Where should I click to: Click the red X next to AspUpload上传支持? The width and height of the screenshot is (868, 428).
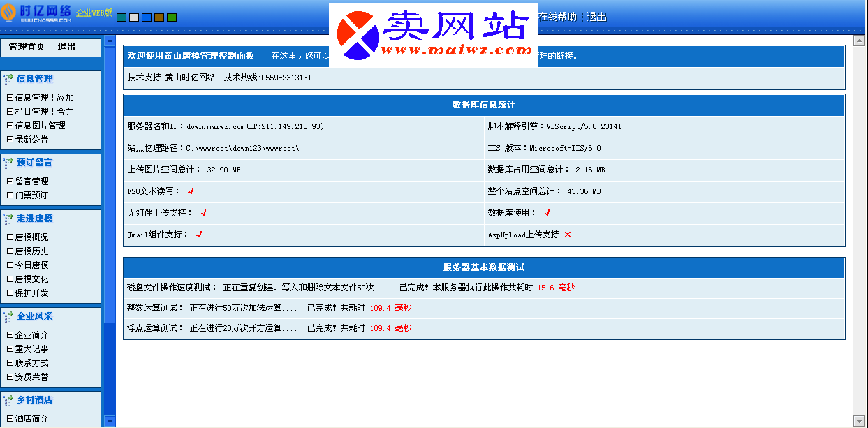(568, 235)
